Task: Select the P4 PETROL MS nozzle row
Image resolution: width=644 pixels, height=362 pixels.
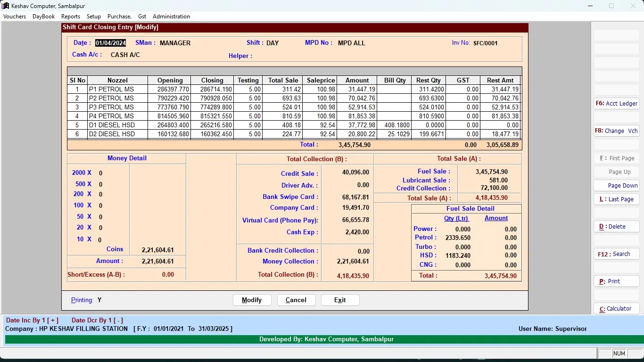Action: click(294, 116)
